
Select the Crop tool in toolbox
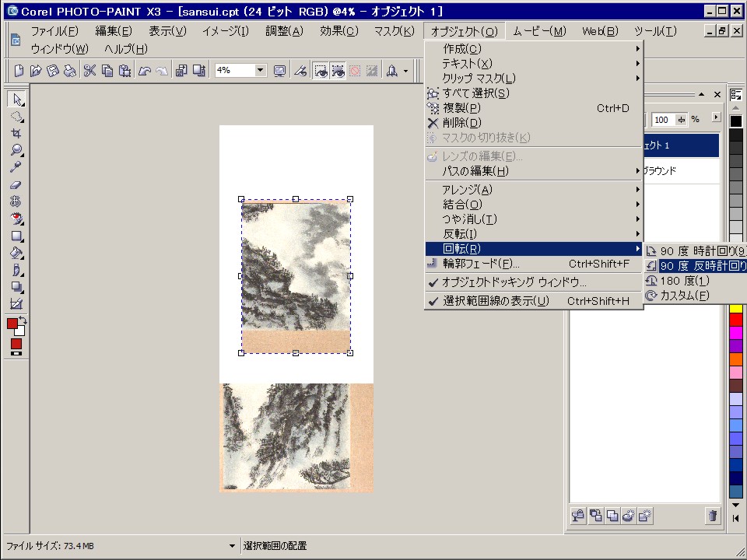click(16, 133)
